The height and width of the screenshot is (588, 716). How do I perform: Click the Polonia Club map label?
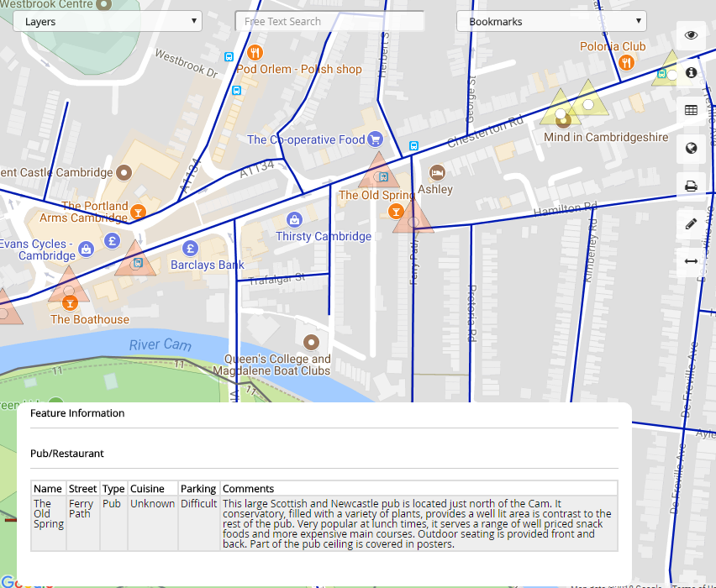pyautogui.click(x=613, y=46)
